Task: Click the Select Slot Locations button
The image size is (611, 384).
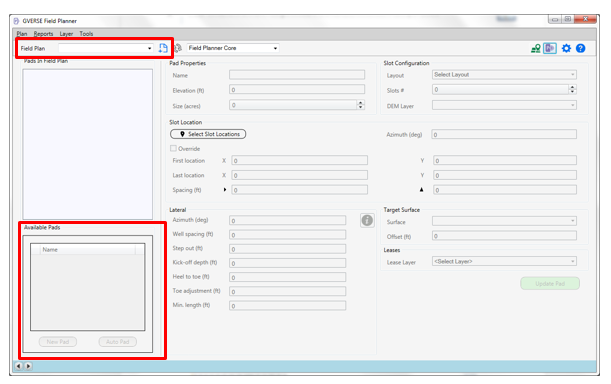Action: point(208,134)
